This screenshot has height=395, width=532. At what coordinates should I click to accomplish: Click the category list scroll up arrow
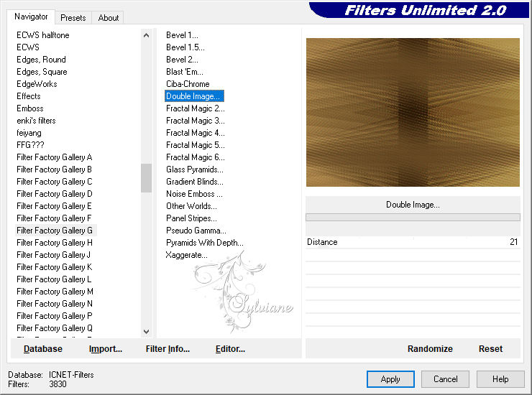point(146,35)
